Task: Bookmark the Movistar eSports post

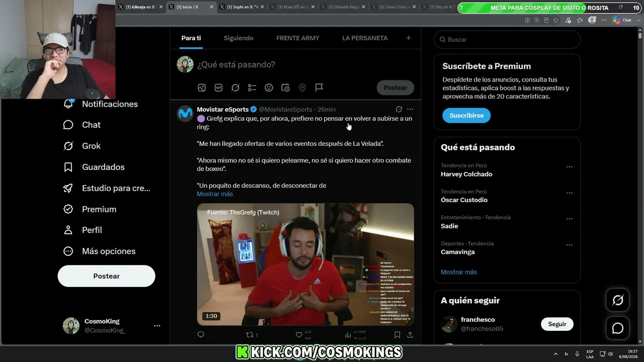Action: [x=397, y=335]
